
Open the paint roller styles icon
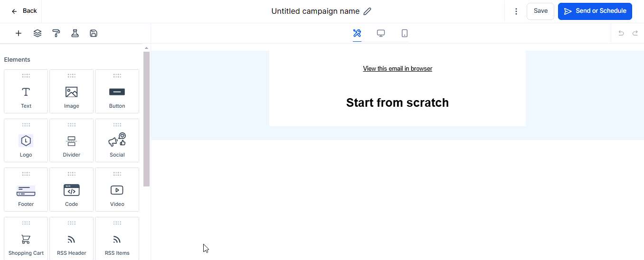[56, 33]
